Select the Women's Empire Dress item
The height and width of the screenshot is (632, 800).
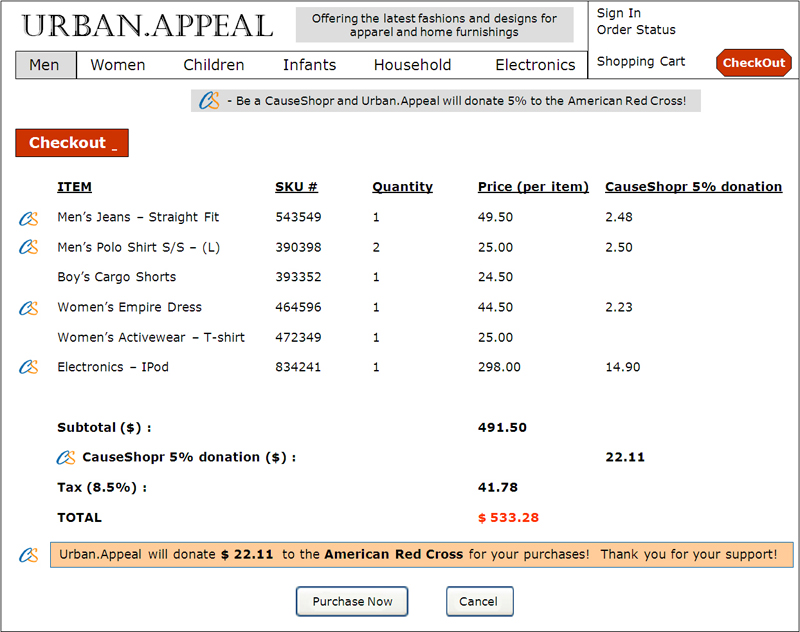130,307
